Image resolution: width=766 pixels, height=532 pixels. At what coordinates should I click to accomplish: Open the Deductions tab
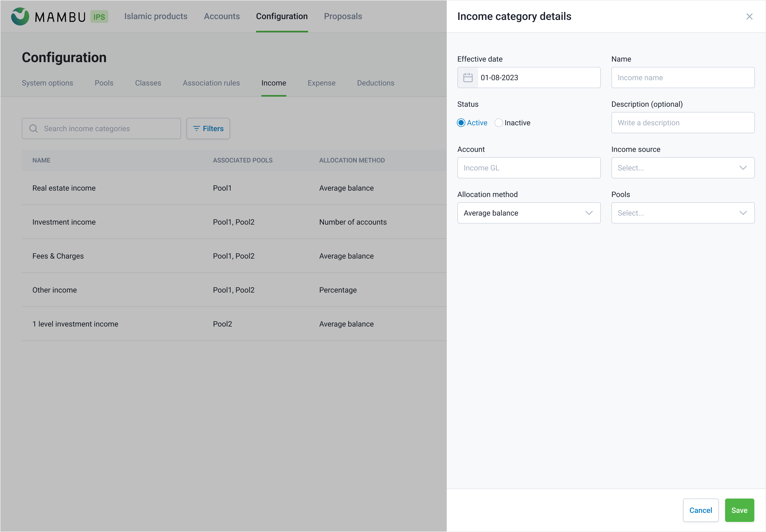tap(375, 83)
